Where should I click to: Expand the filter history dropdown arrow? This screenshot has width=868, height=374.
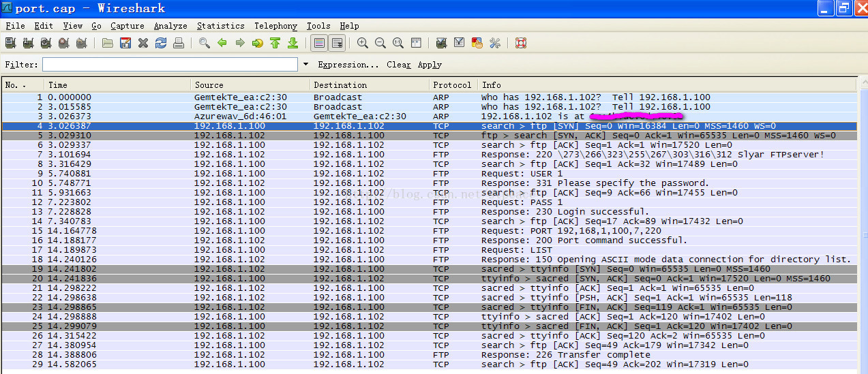[x=305, y=65]
